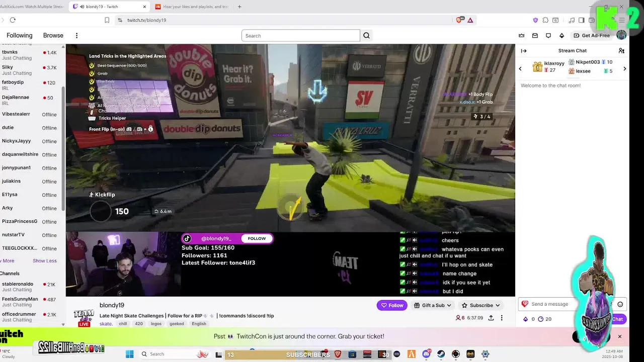Open stream more-options three dots

(x=502, y=318)
